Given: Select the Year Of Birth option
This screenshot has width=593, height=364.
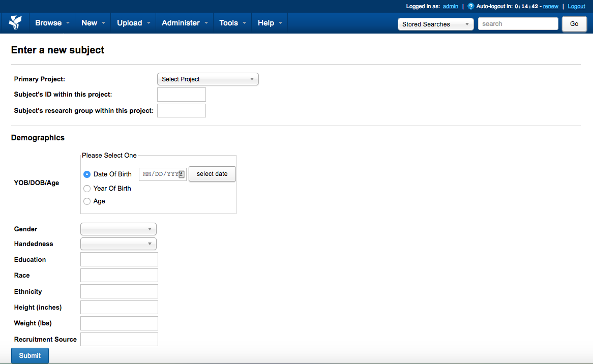Looking at the screenshot, I should (87, 189).
